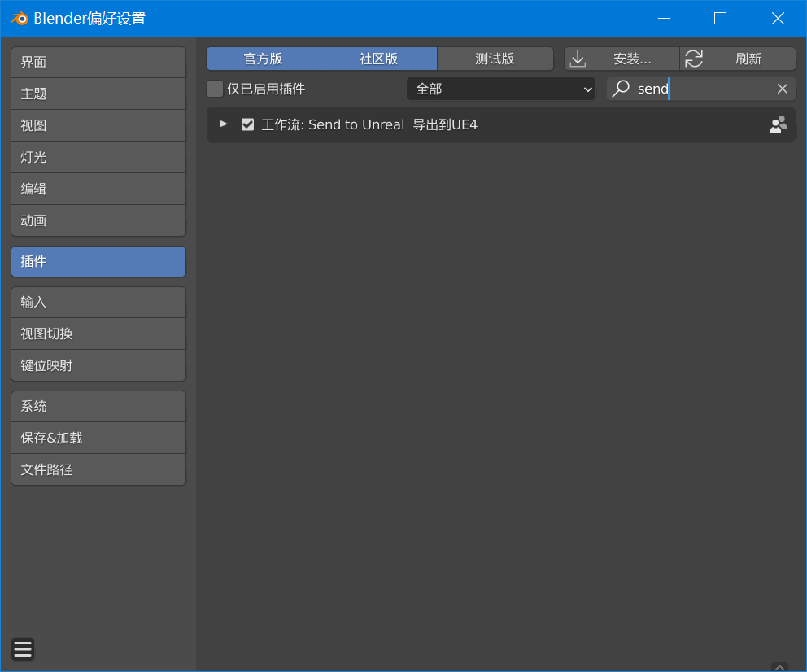Click the 刷新 button
The width and height of the screenshot is (807, 672).
pos(750,58)
